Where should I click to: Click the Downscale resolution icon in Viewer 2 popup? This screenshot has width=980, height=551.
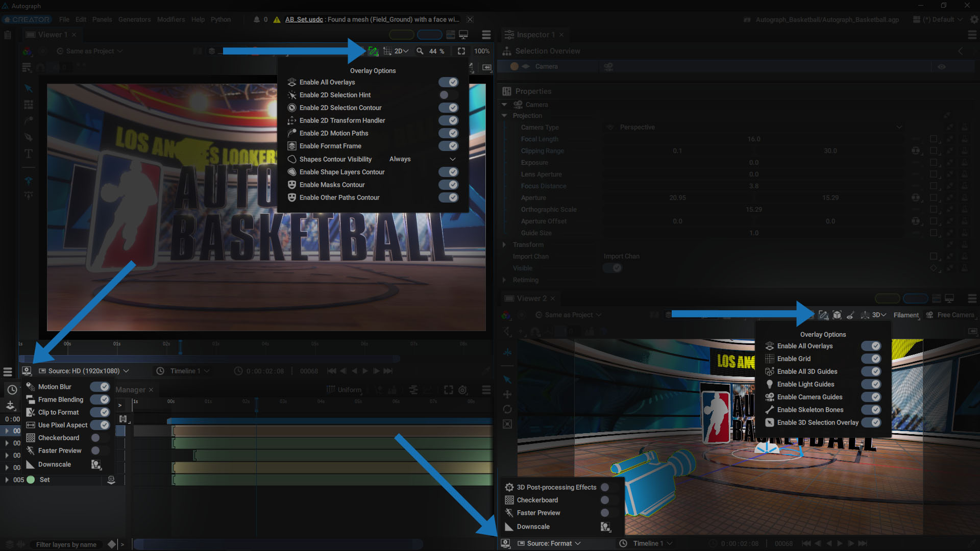pyautogui.click(x=605, y=527)
